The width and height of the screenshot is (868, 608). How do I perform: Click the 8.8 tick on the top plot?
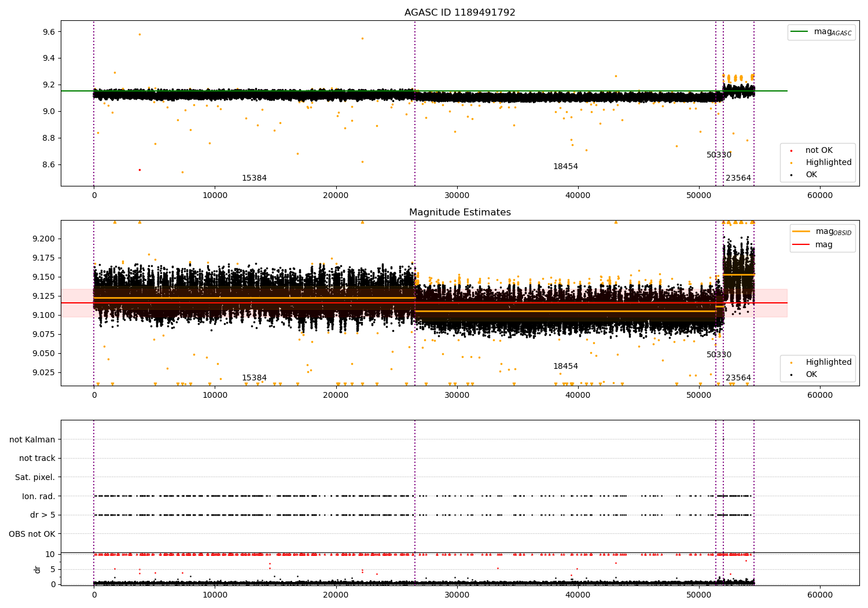click(x=49, y=138)
